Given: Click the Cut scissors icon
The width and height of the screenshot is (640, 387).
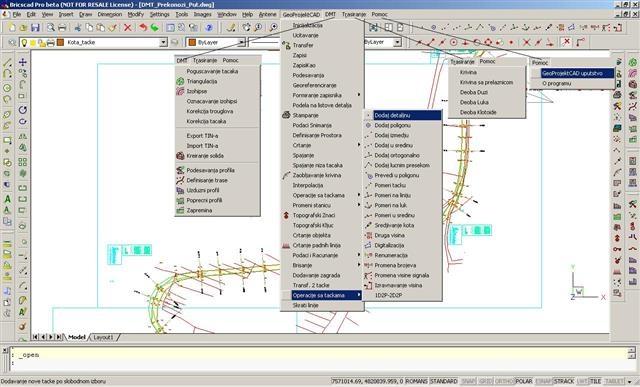Looking at the screenshot, I should [78, 28].
